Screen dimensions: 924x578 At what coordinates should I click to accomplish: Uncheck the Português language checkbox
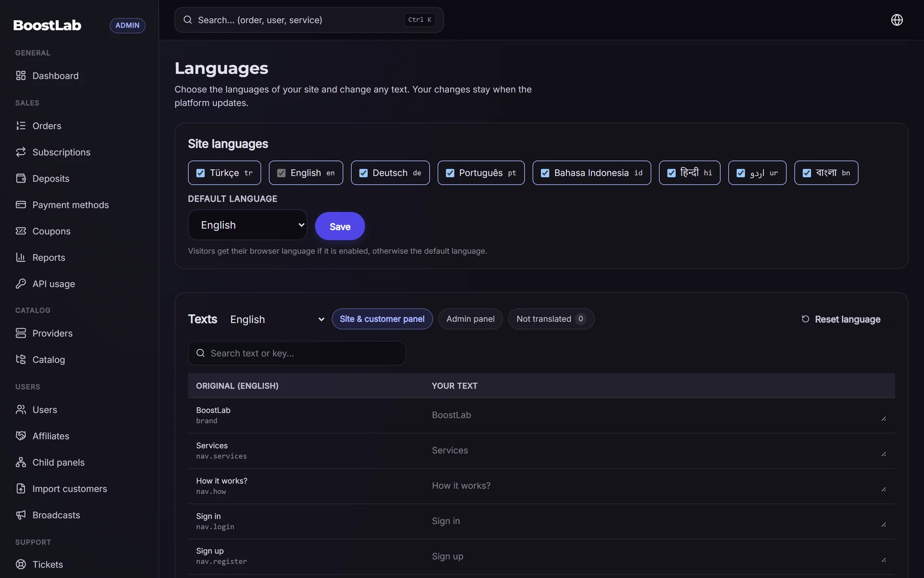[x=450, y=173]
